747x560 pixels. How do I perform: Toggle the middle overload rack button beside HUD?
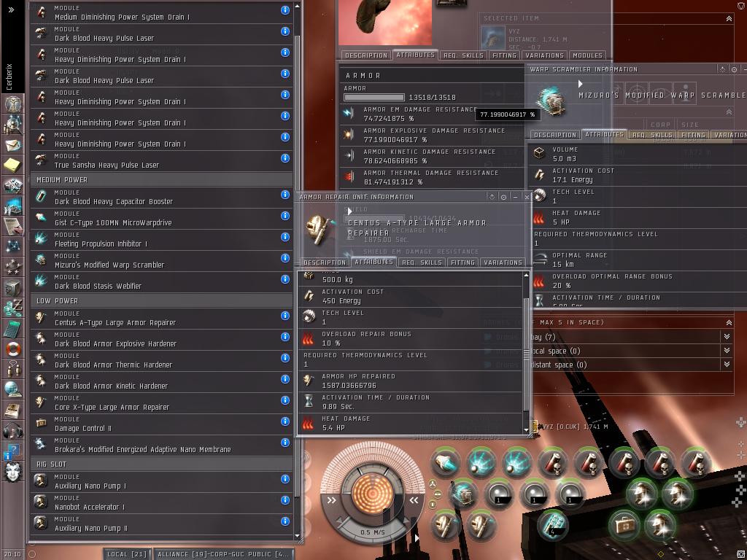tap(438, 494)
